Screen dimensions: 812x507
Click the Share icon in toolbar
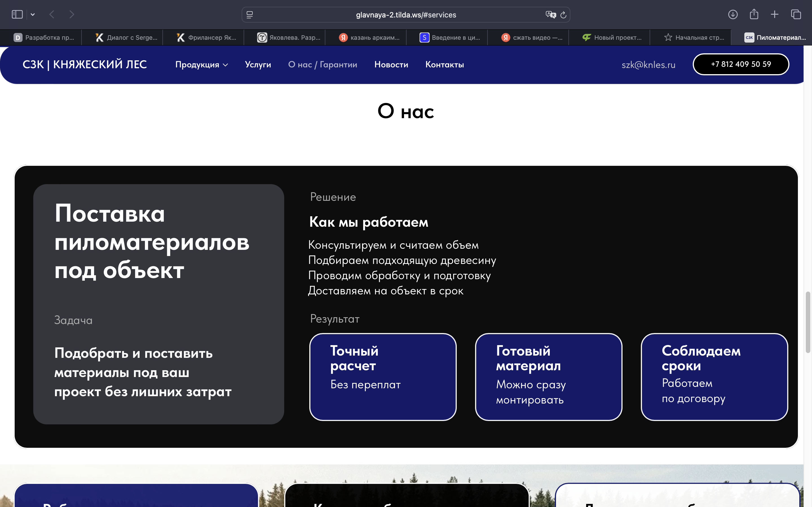click(754, 14)
